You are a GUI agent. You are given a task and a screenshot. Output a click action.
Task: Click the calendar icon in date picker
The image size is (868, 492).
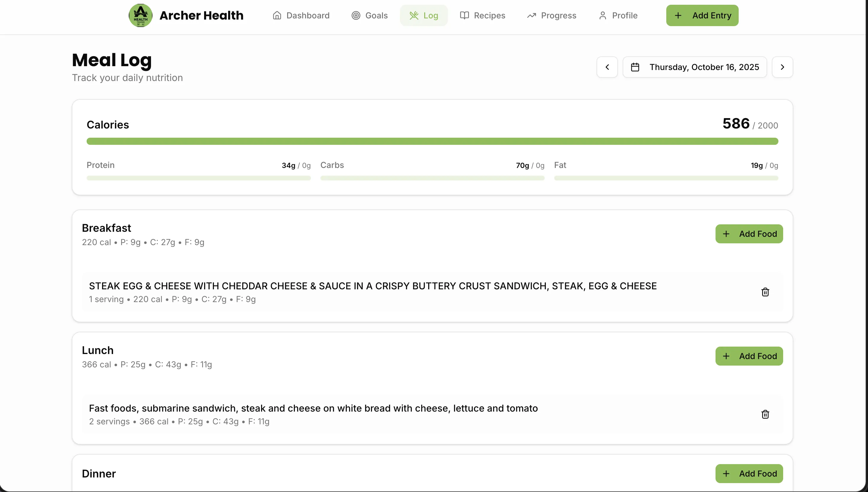pyautogui.click(x=635, y=67)
